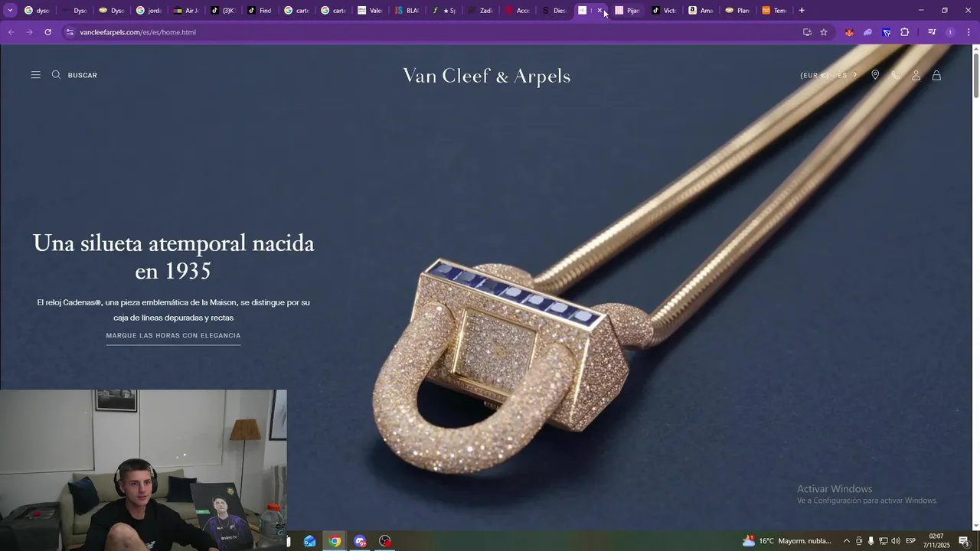Click the ESP language indicator
The height and width of the screenshot is (551, 980).
(911, 541)
